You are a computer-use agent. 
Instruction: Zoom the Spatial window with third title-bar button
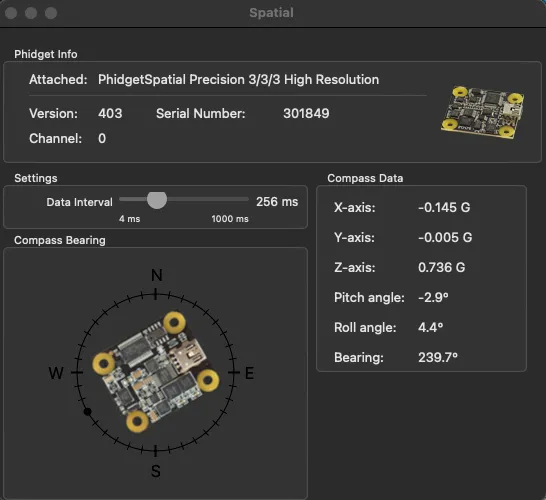point(51,13)
